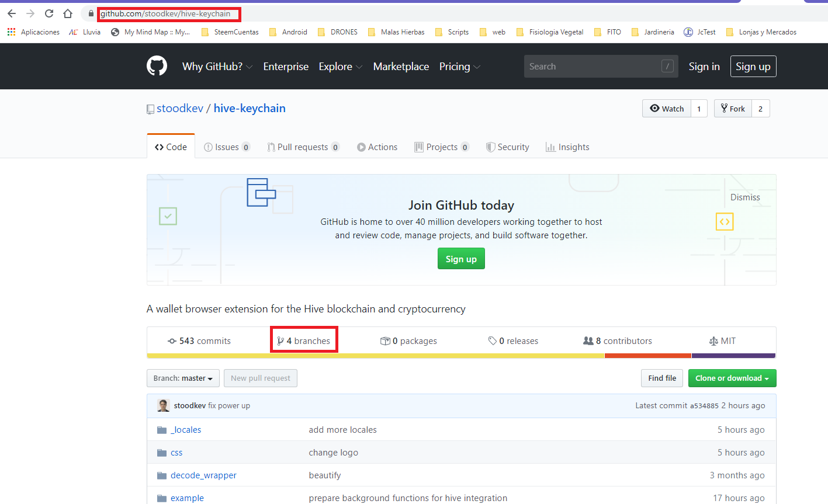Open the stoodkev owner link
Screen dimensions: 828x504
180,108
